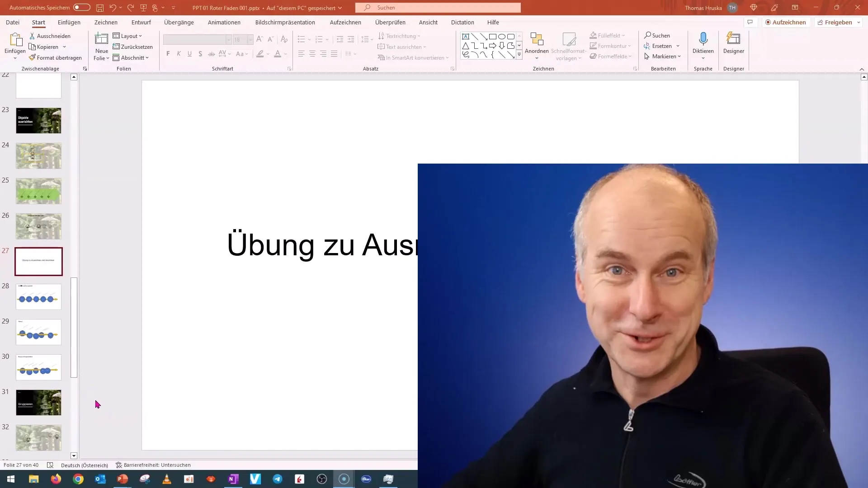This screenshot has height=488, width=868.
Task: Toggle Automatisches Speichern switch
Action: [80, 8]
